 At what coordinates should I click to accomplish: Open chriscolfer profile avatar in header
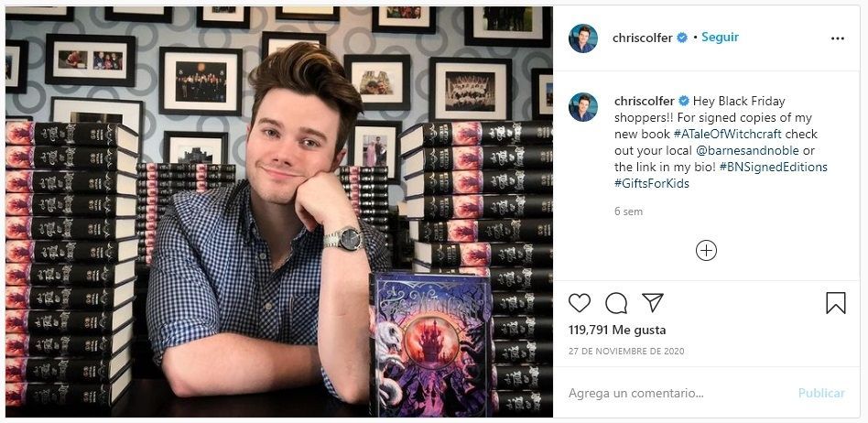pyautogui.click(x=583, y=38)
